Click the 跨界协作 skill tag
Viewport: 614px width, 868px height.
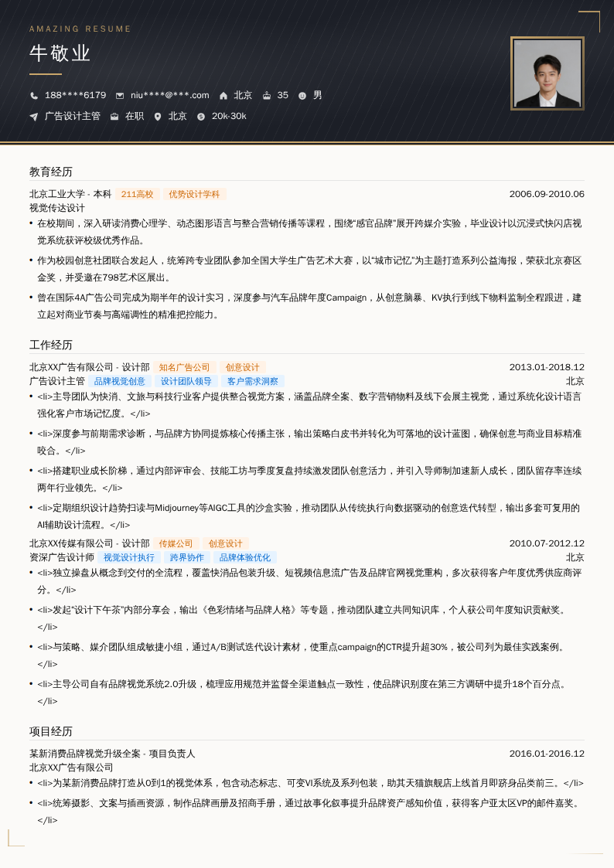pyautogui.click(x=187, y=557)
